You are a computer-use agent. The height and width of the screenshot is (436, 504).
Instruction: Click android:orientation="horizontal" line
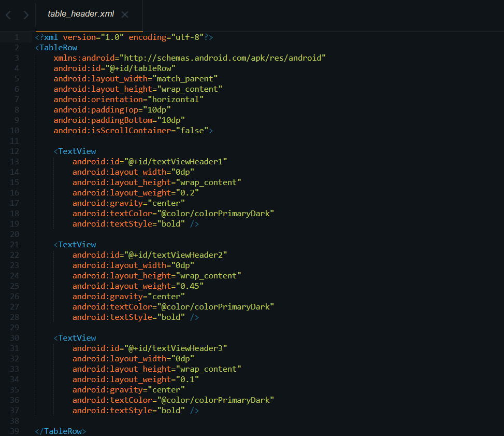click(128, 100)
